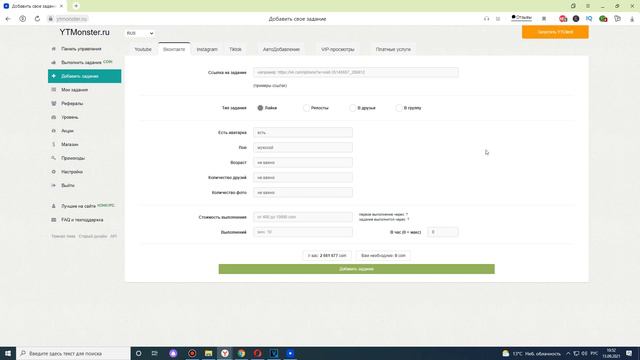Viewport: 640px width, 360px height.
Task: Click the headphones icon in the address bar
Action: (x=487, y=19)
